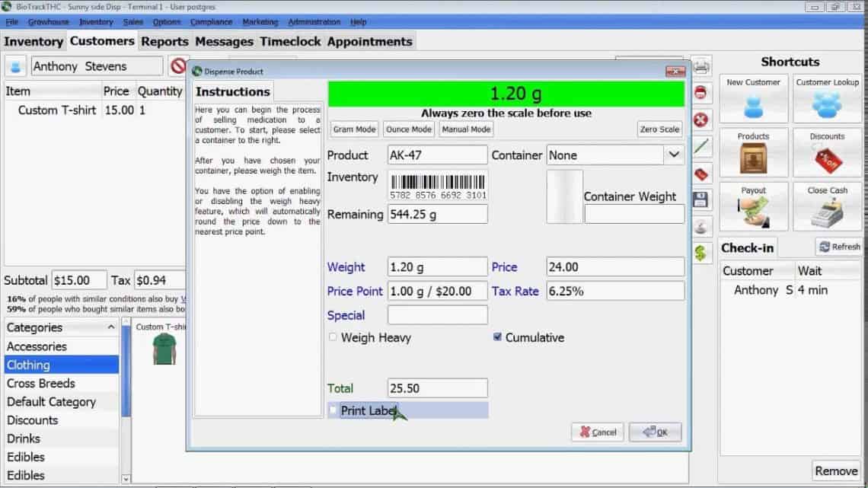Open the Products shortcut

(753, 152)
